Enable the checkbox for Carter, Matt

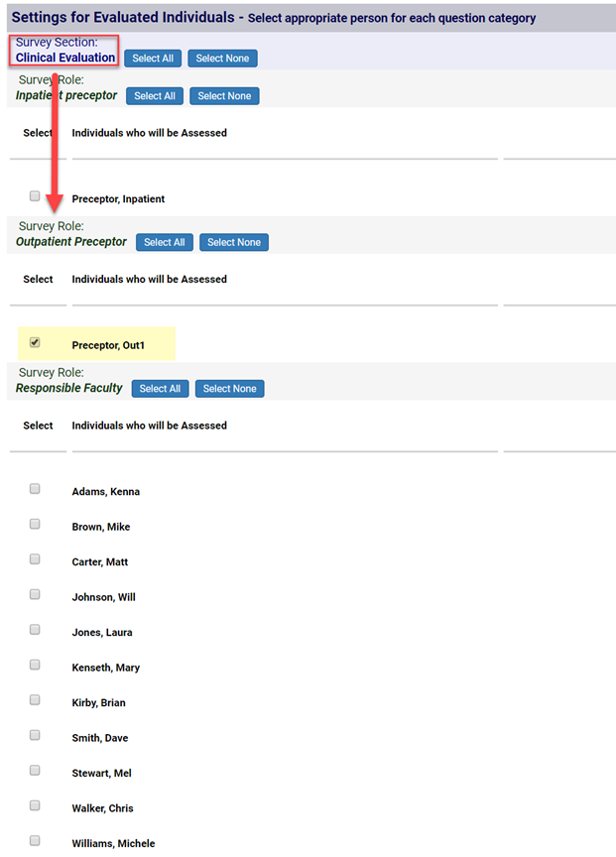coord(35,559)
